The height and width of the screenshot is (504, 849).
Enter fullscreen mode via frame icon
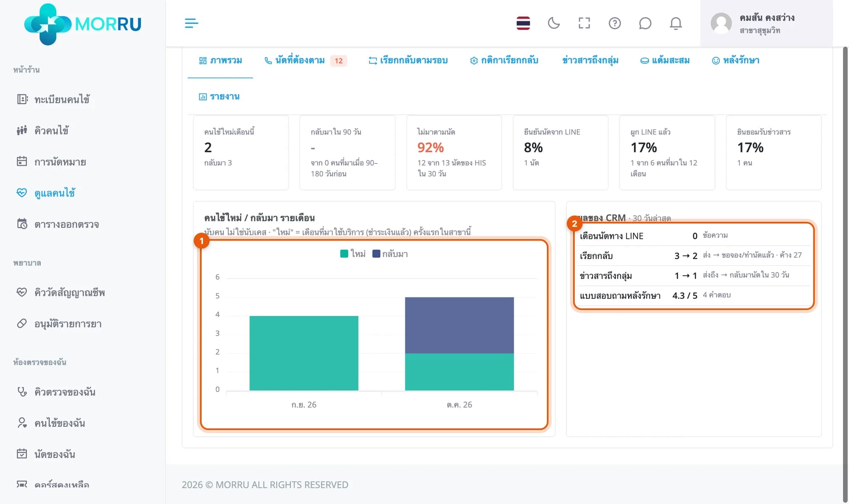(x=584, y=23)
